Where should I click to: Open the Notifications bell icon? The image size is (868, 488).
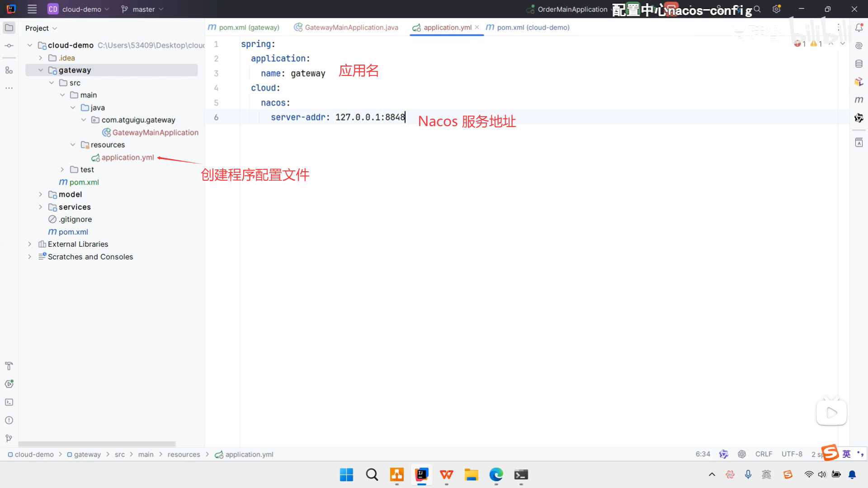859,28
